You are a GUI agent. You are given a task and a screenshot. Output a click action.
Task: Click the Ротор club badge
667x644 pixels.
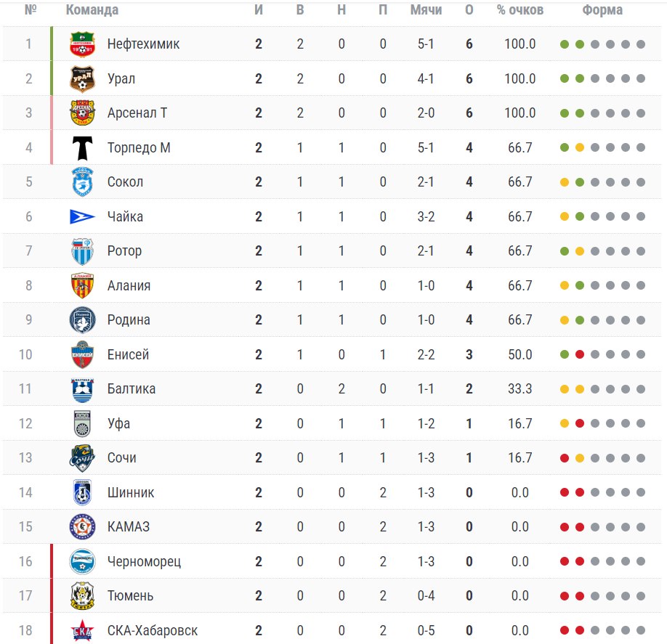(x=82, y=251)
